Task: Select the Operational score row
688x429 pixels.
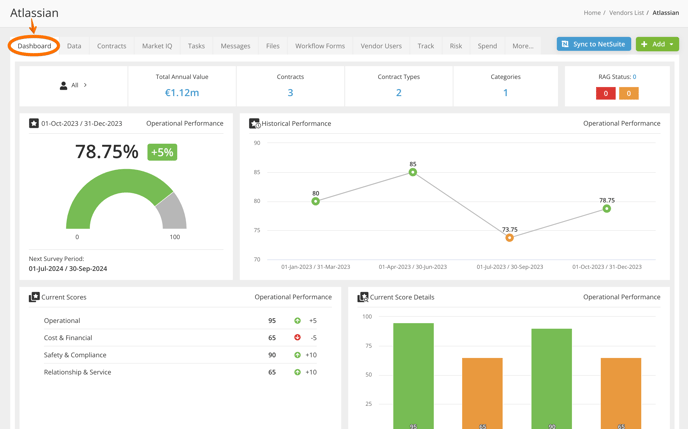Action: point(180,321)
